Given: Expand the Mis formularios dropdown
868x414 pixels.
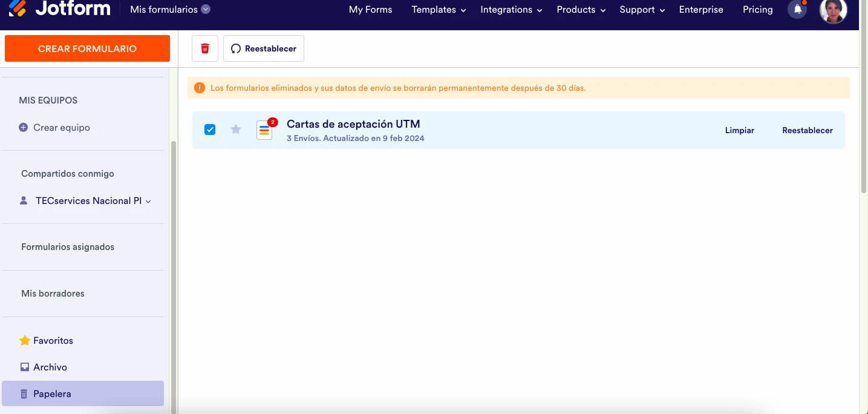Looking at the screenshot, I should (206, 9).
